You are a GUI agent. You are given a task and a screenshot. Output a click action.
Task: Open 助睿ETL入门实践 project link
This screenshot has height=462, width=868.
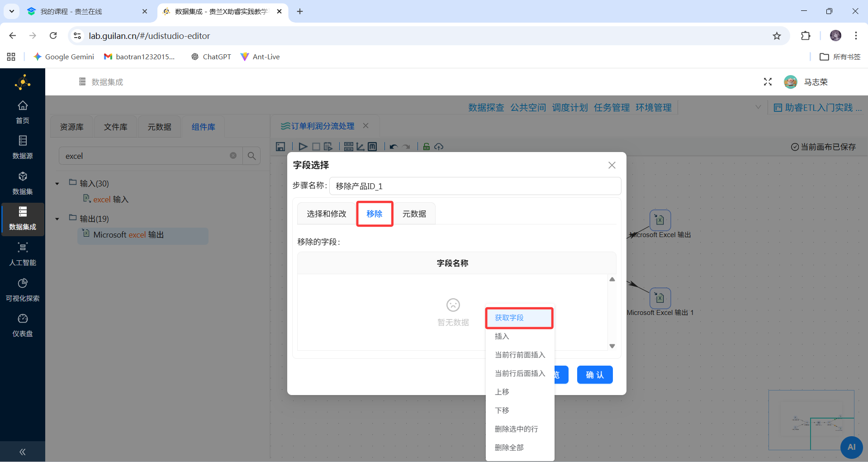coord(818,108)
